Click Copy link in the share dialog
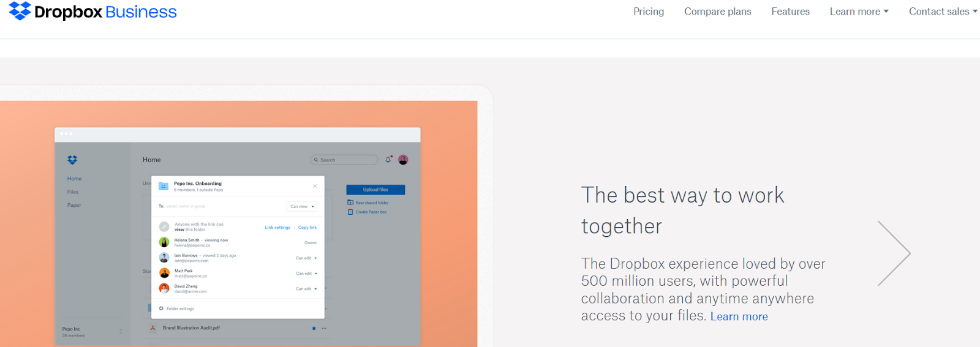Image resolution: width=980 pixels, height=347 pixels. [x=307, y=228]
